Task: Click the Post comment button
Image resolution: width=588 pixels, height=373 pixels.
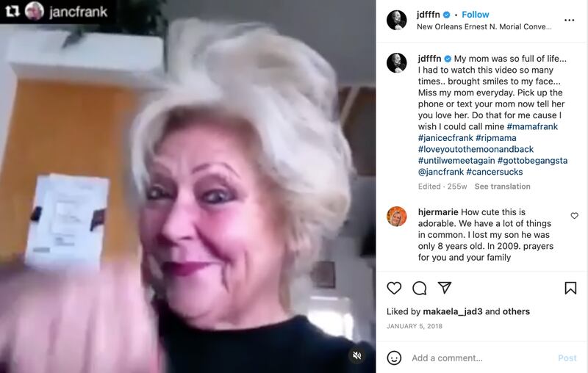Action: point(567,358)
